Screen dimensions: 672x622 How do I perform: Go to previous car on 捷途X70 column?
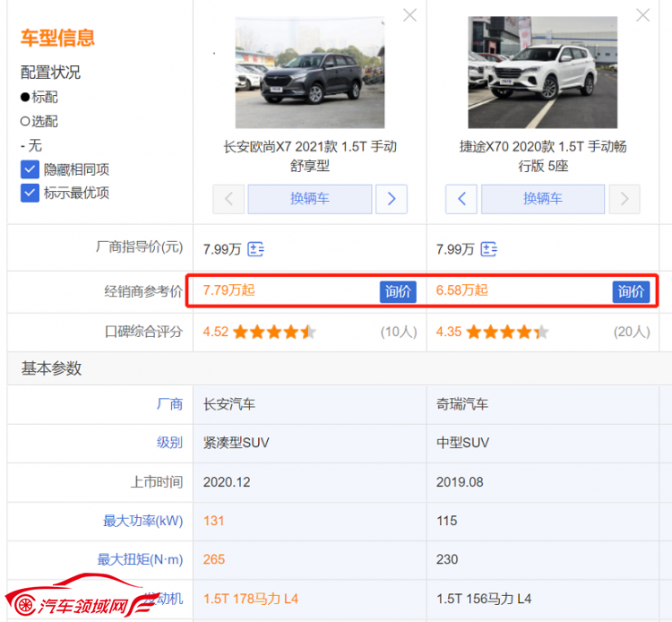[461, 199]
